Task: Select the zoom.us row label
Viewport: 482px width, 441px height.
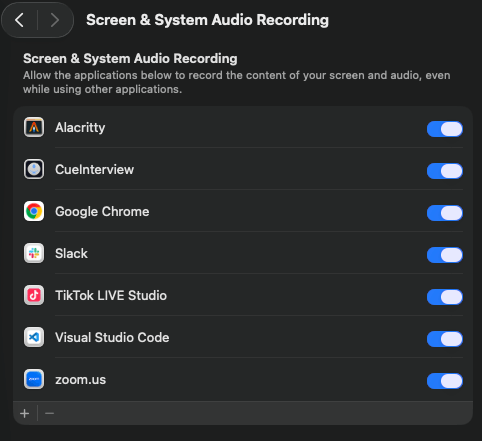Action: [80, 380]
